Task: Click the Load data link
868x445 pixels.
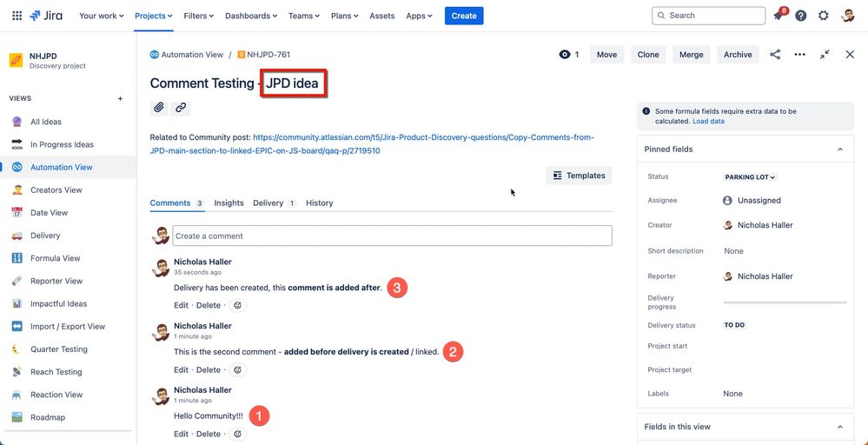Action: [x=708, y=121]
